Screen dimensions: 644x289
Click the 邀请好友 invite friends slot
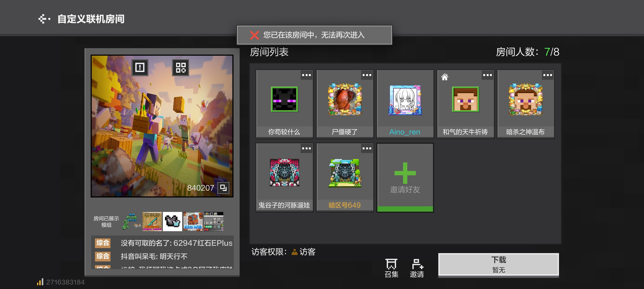pyautogui.click(x=405, y=178)
